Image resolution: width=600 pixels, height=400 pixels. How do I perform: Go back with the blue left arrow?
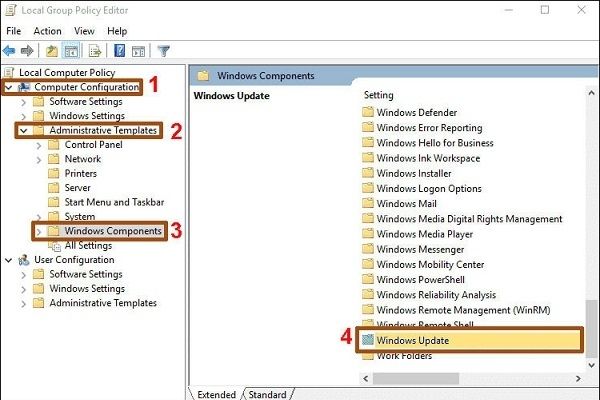tap(9, 51)
